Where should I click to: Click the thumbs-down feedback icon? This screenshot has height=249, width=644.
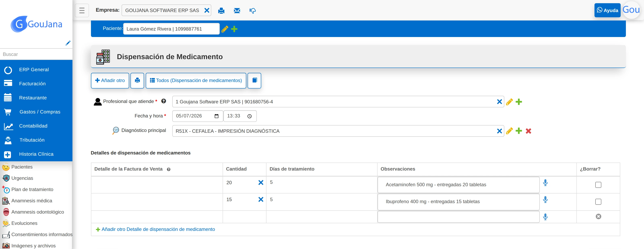[253, 11]
